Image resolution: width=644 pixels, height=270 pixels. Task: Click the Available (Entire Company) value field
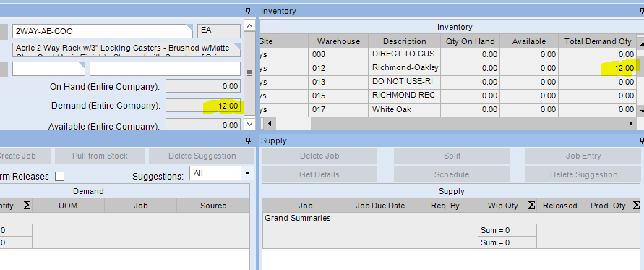pyautogui.click(x=203, y=125)
